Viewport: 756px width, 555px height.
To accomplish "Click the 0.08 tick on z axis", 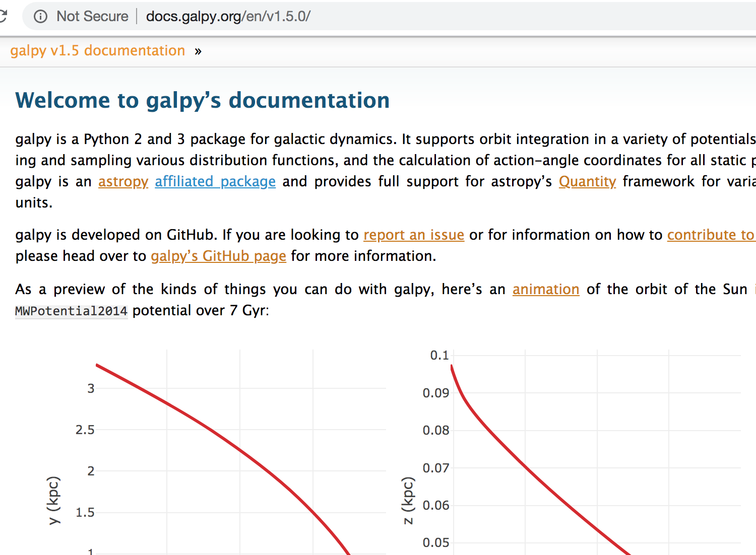I will (x=436, y=430).
